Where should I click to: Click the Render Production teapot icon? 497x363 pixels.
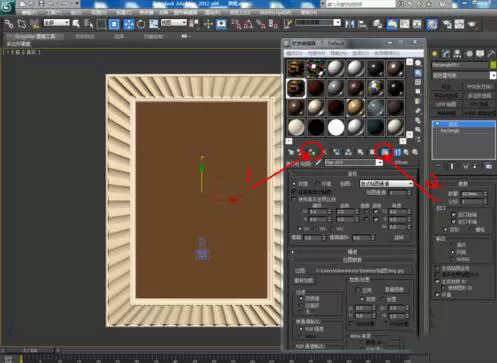(x=472, y=24)
